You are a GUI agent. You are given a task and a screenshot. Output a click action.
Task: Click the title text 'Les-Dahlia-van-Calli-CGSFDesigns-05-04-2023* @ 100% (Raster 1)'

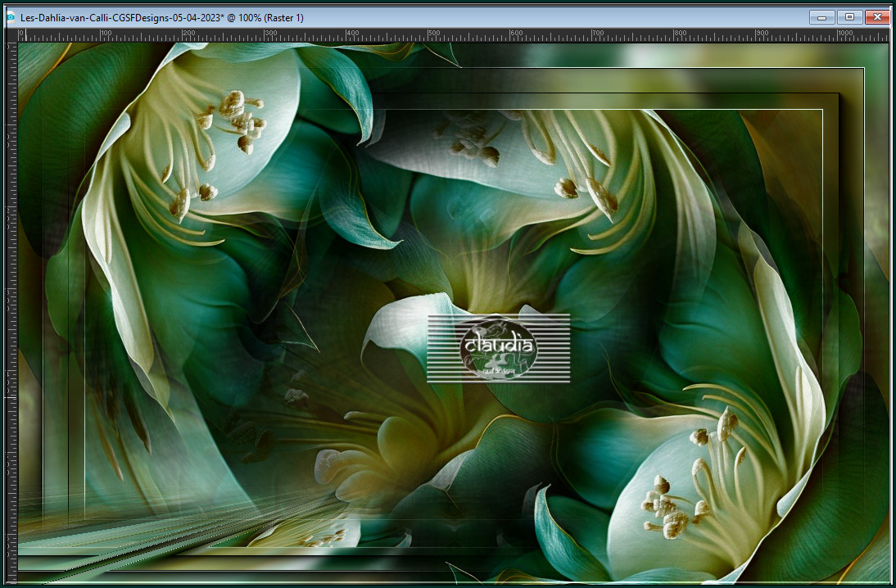point(161,18)
